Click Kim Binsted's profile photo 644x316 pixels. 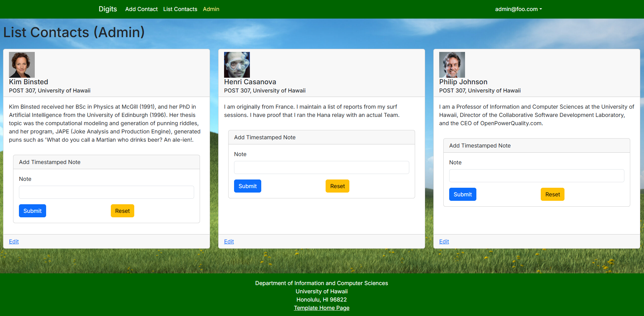(22, 65)
